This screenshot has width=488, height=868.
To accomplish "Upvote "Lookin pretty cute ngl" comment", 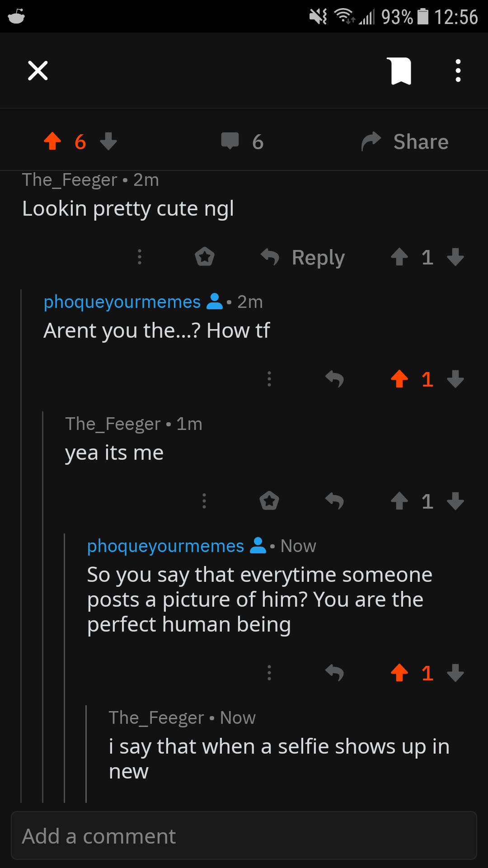I will pyautogui.click(x=399, y=257).
